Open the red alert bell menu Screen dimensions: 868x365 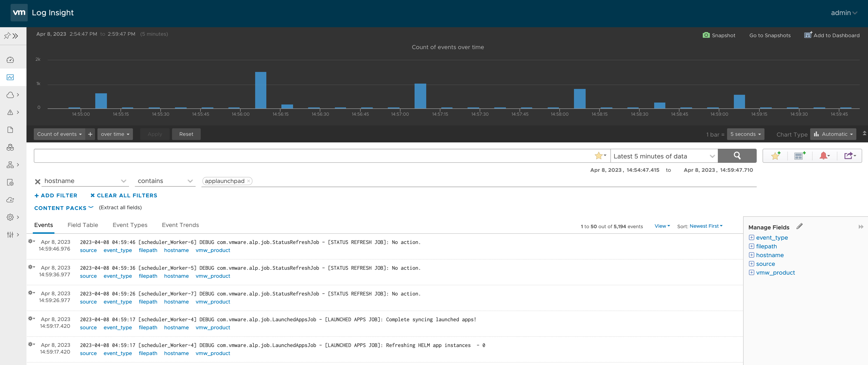pyautogui.click(x=824, y=156)
